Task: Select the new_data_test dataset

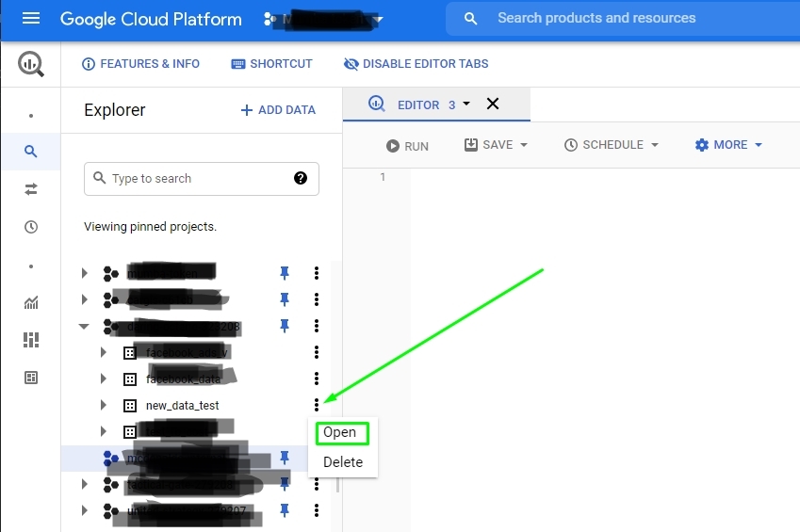Action: (x=182, y=406)
